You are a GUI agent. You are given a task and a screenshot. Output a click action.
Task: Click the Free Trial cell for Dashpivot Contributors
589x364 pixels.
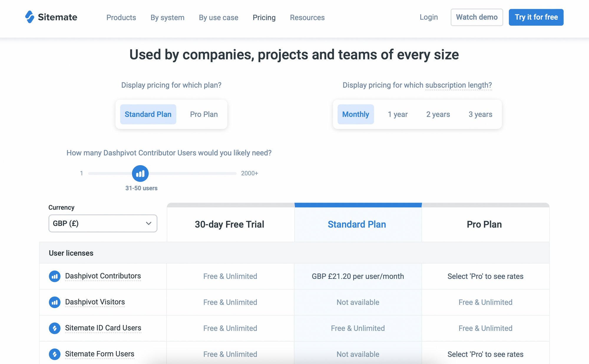[230, 276]
